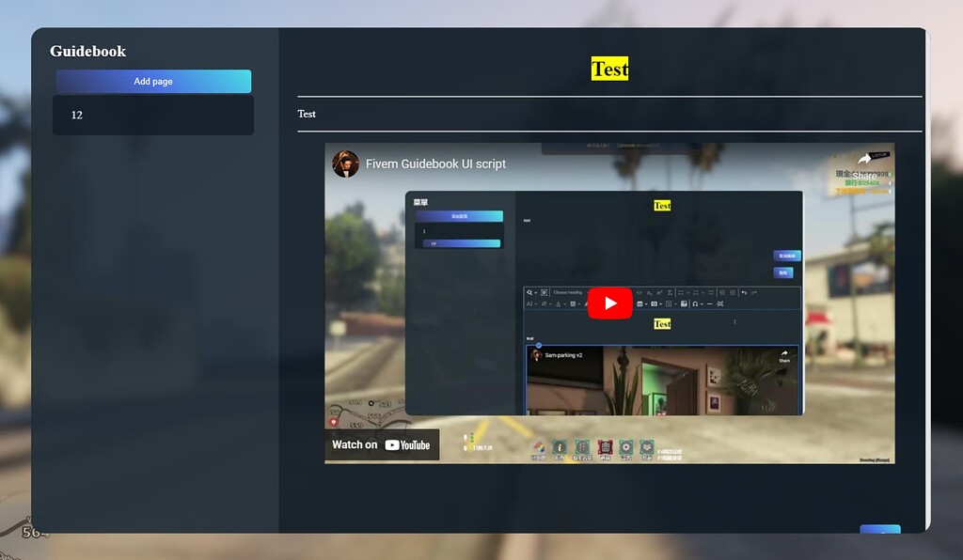Click the Add page button
Screen dimensions: 963x560
(x=152, y=81)
